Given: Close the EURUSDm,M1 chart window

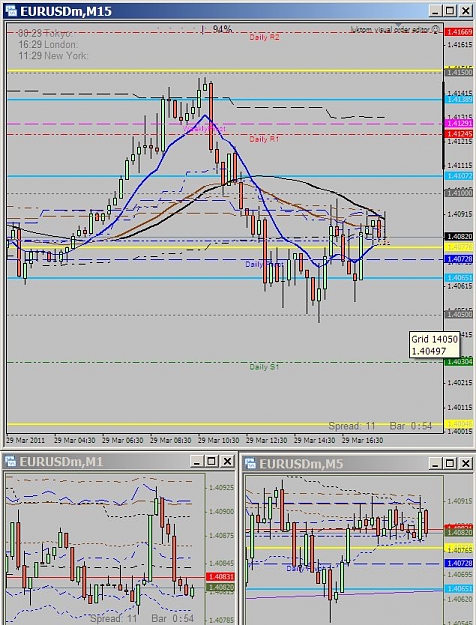Looking at the screenshot, I should [x=227, y=462].
